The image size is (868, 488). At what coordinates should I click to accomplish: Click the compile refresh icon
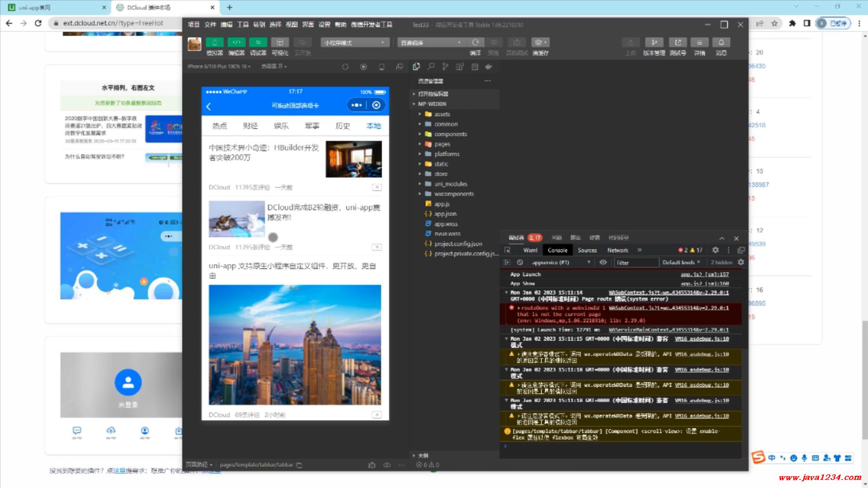475,42
